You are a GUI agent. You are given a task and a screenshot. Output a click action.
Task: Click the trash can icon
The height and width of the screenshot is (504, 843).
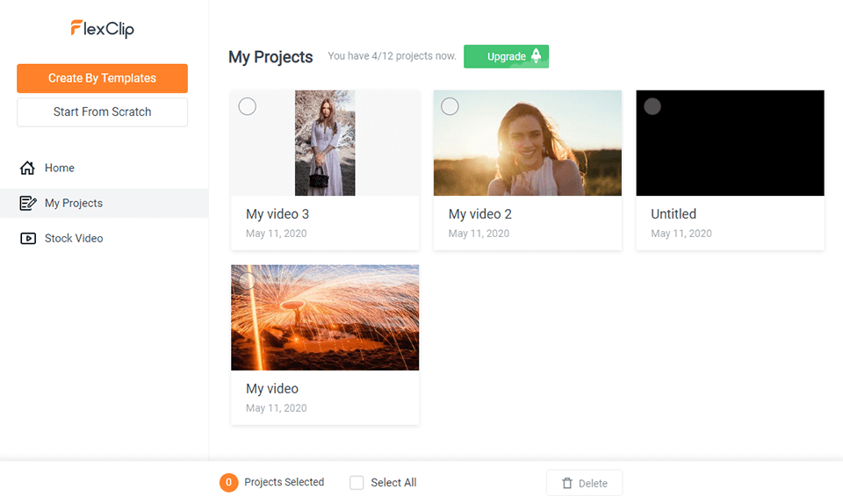567,483
